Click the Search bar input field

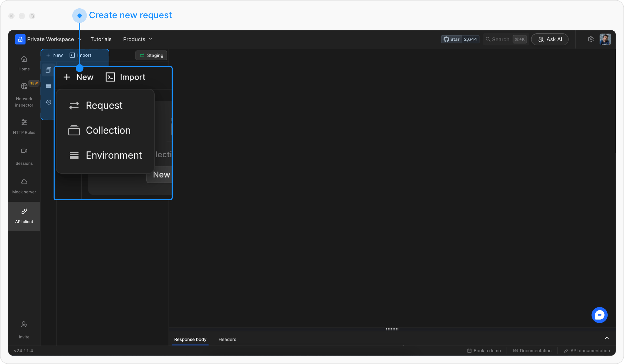click(504, 39)
